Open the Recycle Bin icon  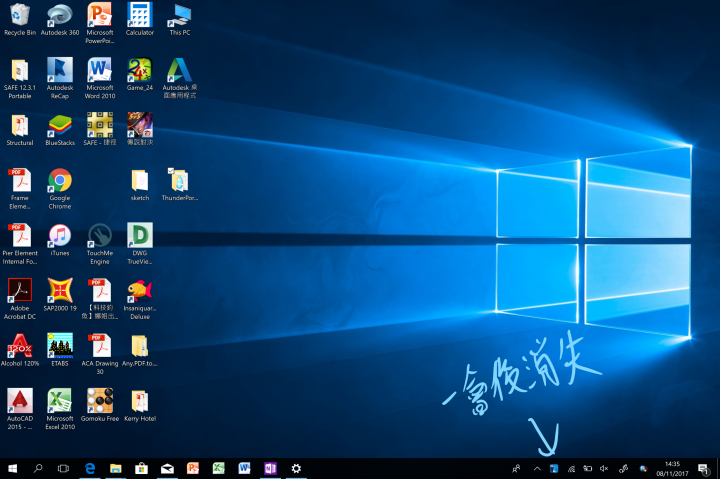[19, 19]
